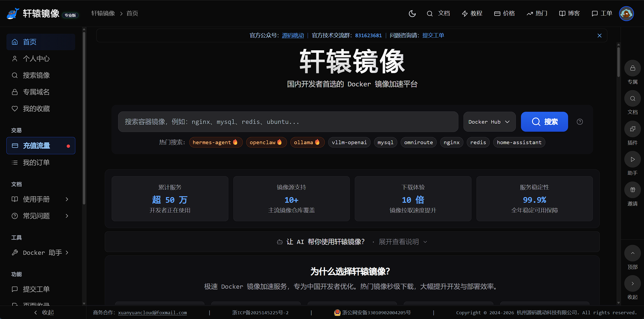Close the announcement banner
644x319 pixels.
(600, 36)
